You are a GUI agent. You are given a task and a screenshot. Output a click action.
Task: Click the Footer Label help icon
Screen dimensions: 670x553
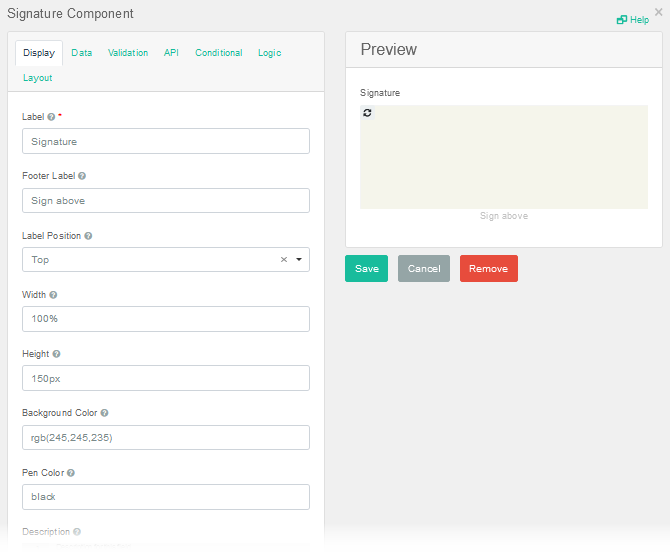[x=82, y=176]
